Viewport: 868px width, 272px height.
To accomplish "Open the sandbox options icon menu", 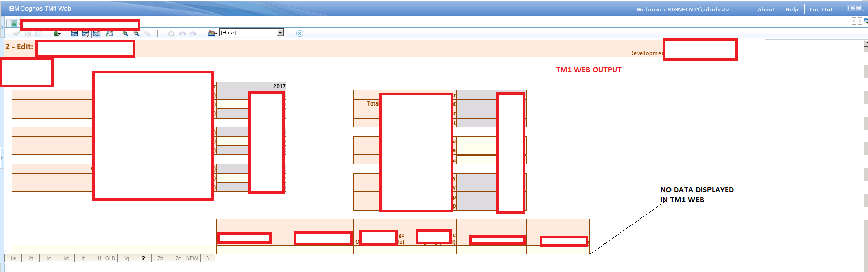I will [212, 33].
